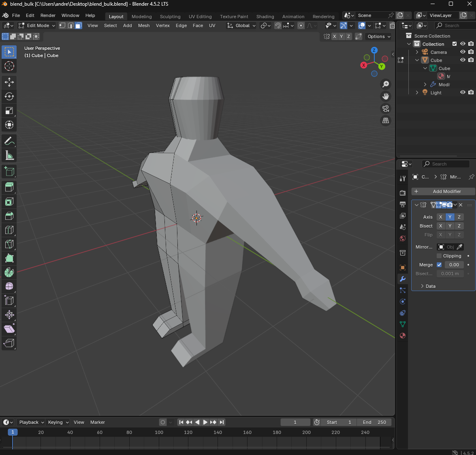Select the Bevel tool
The image size is (476, 455).
pos(9,216)
